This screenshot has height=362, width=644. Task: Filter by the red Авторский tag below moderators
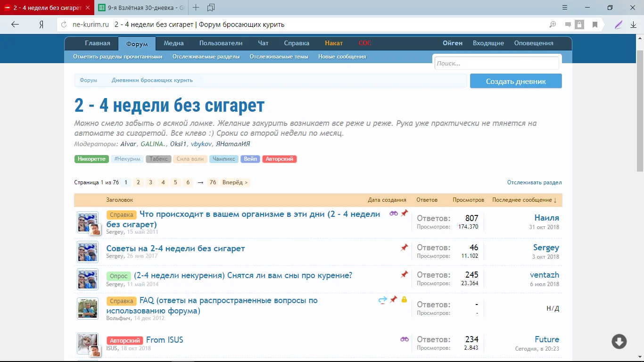tap(280, 159)
